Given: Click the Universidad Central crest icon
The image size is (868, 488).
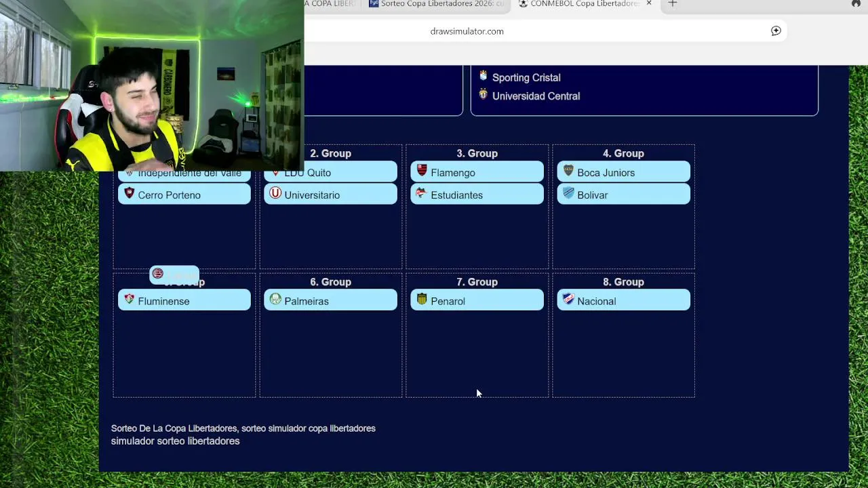Looking at the screenshot, I should (483, 94).
